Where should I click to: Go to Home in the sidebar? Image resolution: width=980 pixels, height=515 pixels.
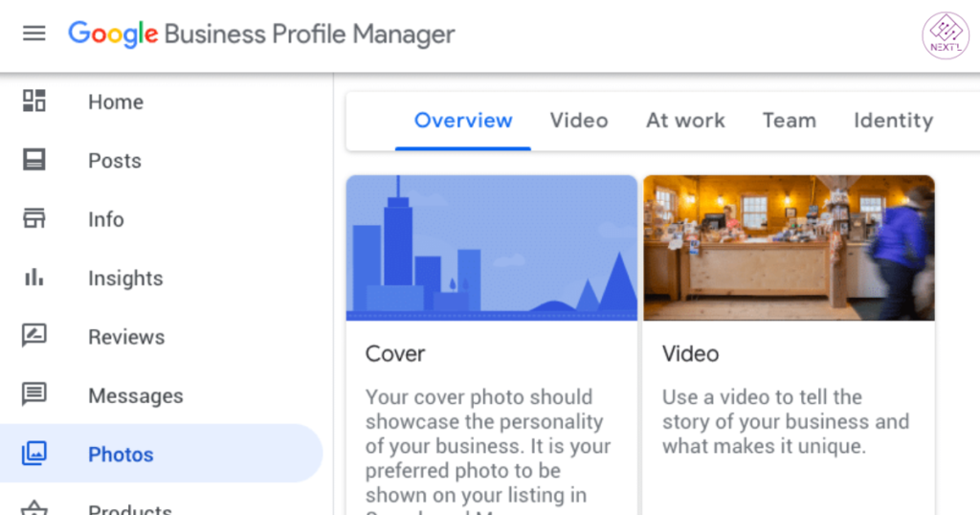116,101
